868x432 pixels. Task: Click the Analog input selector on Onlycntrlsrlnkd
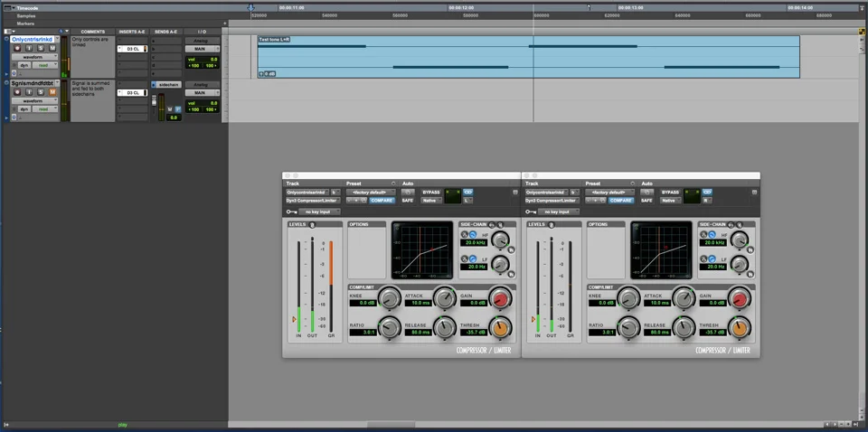[x=203, y=41]
